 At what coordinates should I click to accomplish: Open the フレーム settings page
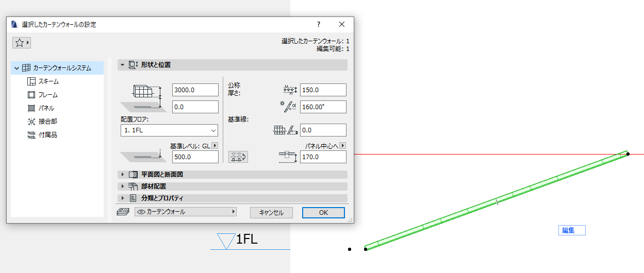coord(48,95)
